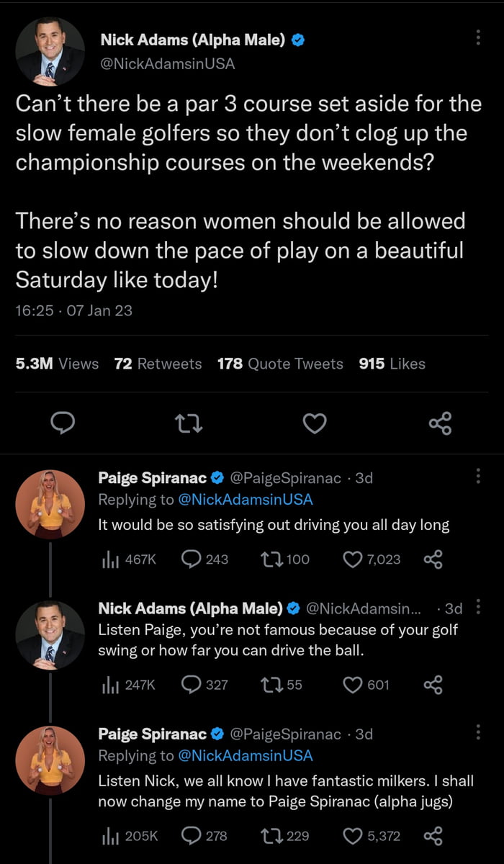Open the 72 Retweets list
The width and height of the screenshot is (504, 864).
158,364
